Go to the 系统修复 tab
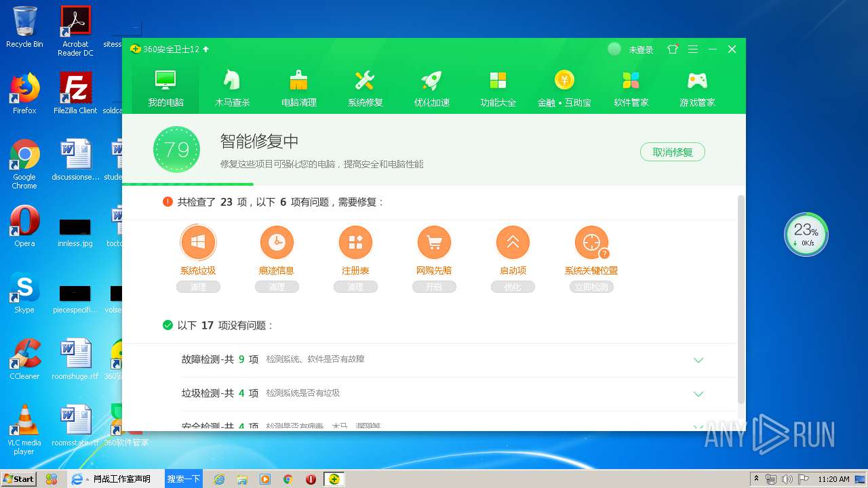 (x=365, y=88)
